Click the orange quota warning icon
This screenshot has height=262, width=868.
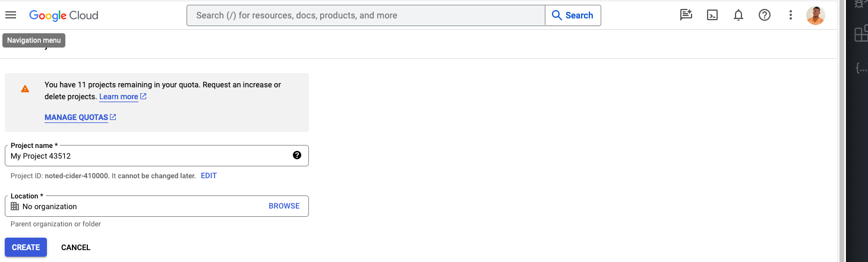25,89
